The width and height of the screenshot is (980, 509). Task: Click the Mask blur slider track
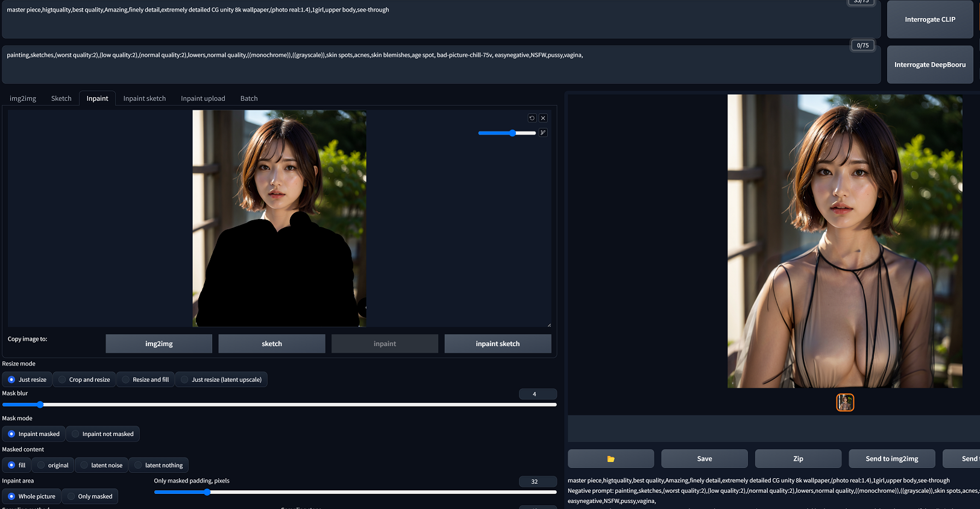(279, 405)
